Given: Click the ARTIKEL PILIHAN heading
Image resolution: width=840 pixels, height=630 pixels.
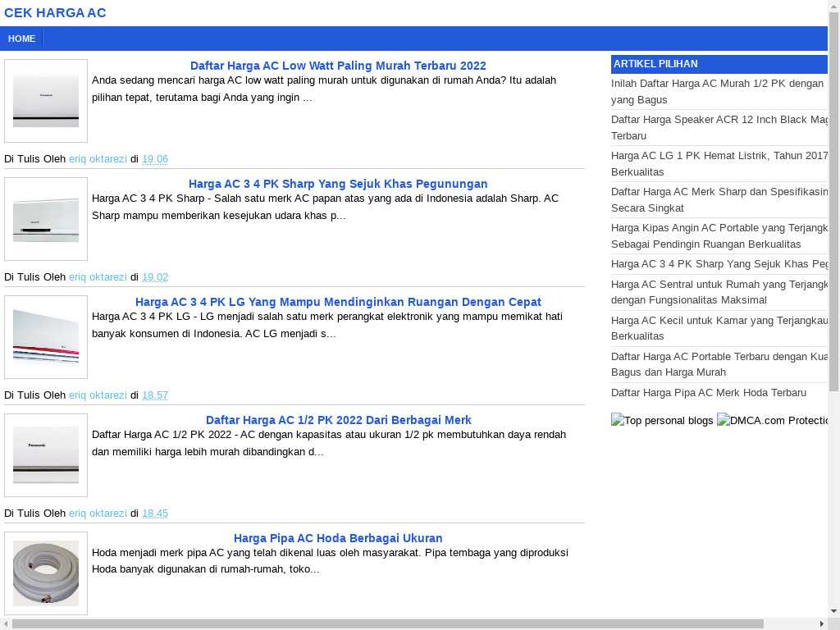Looking at the screenshot, I should (x=655, y=64).
